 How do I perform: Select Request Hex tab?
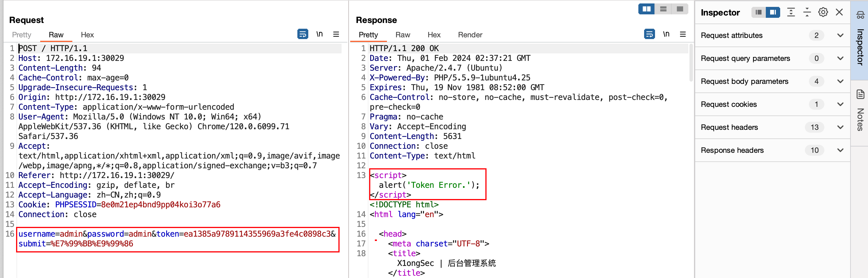(x=87, y=35)
